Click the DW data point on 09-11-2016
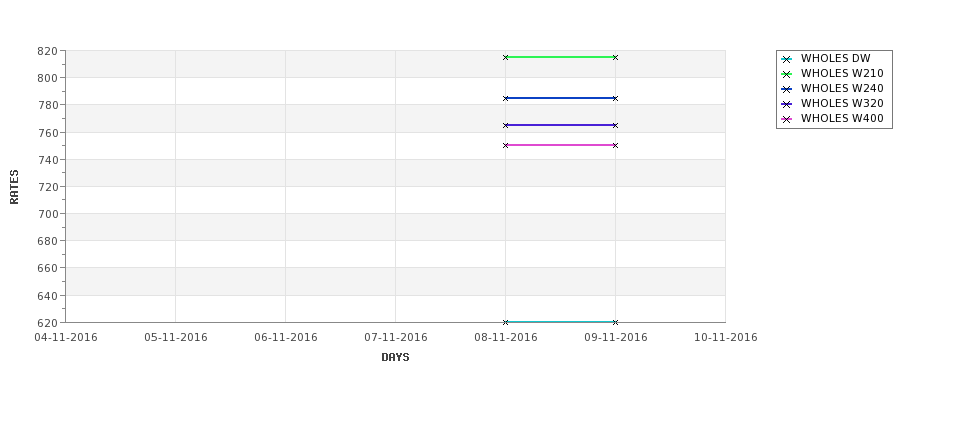 pyautogui.click(x=615, y=322)
